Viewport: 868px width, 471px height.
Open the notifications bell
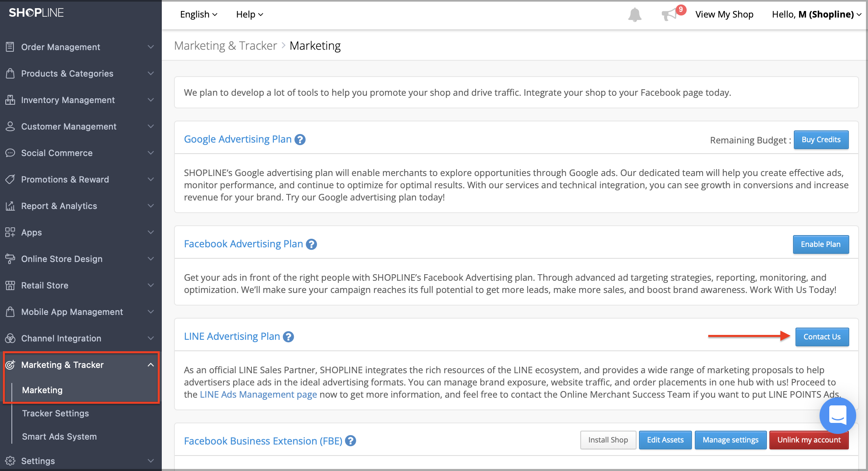pos(634,15)
